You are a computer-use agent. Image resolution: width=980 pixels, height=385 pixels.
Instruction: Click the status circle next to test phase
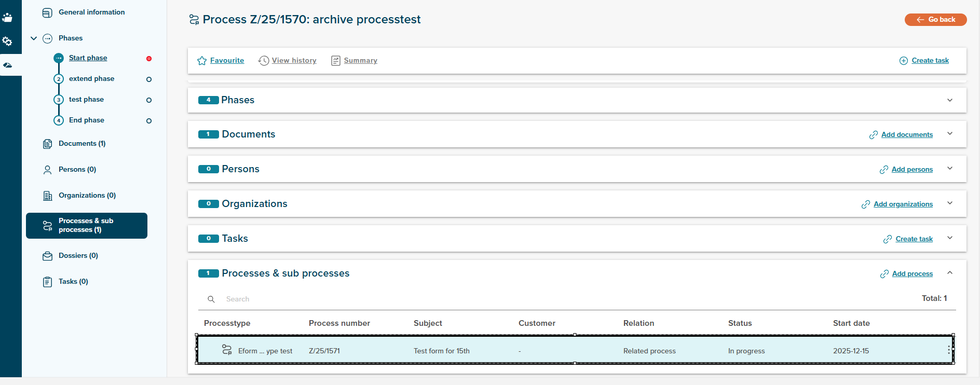point(149,100)
